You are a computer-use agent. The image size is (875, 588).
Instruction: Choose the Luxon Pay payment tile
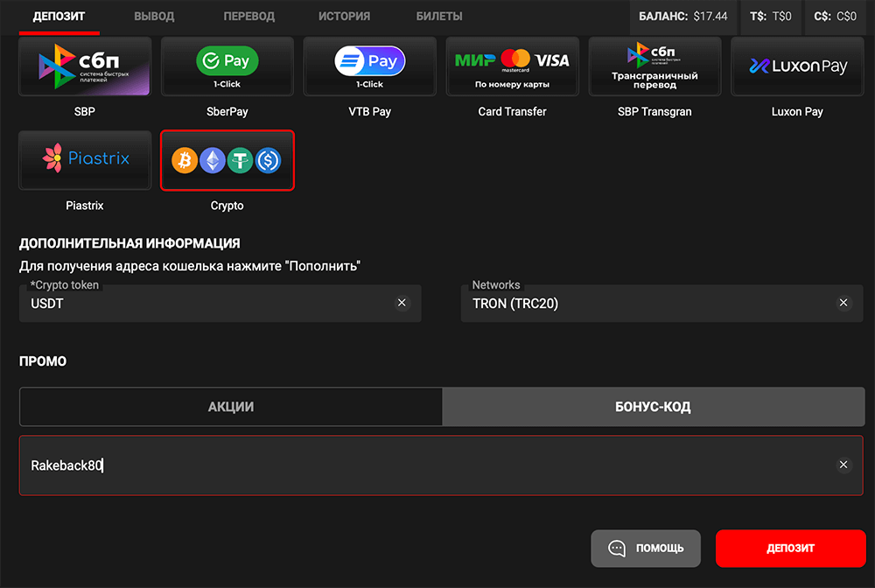pos(797,67)
